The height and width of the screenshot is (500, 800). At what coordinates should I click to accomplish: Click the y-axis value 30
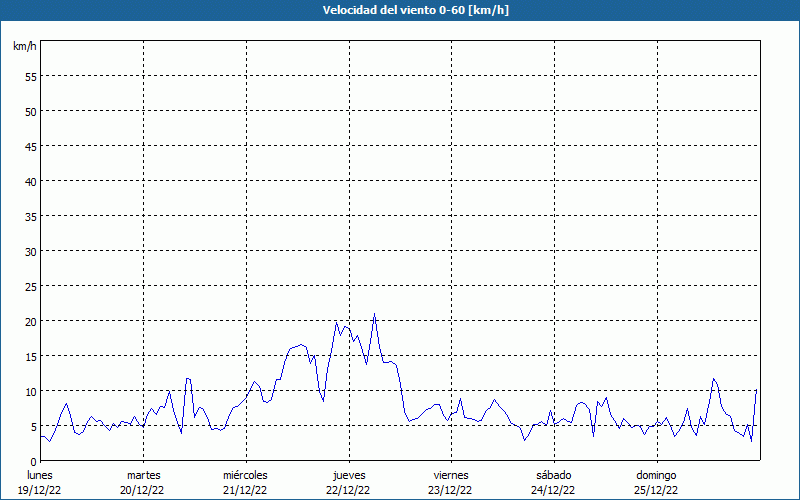pos(31,252)
